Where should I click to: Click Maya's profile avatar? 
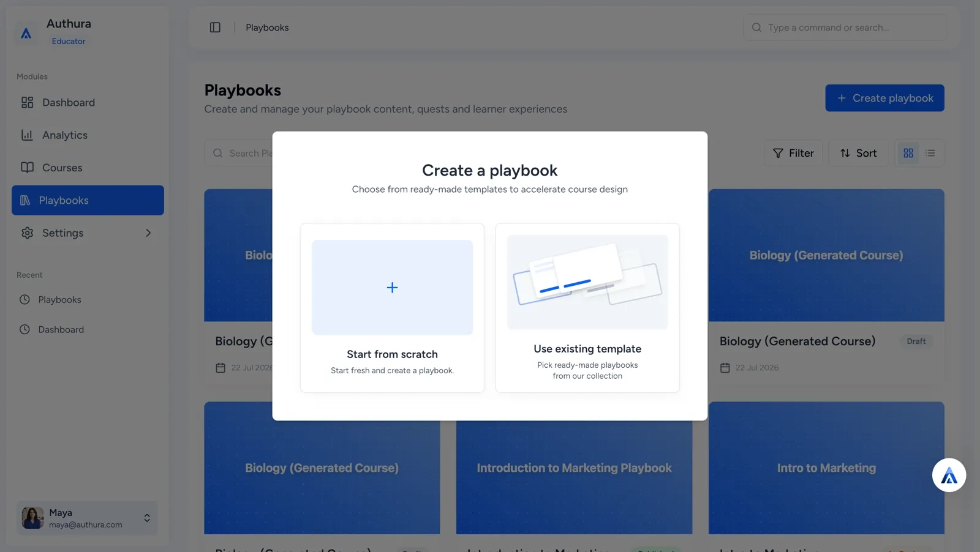click(x=32, y=518)
